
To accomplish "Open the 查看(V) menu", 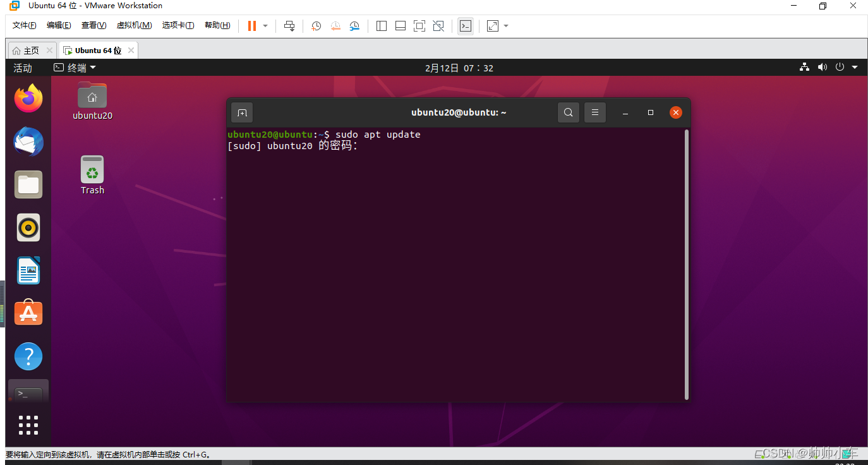I will [93, 25].
